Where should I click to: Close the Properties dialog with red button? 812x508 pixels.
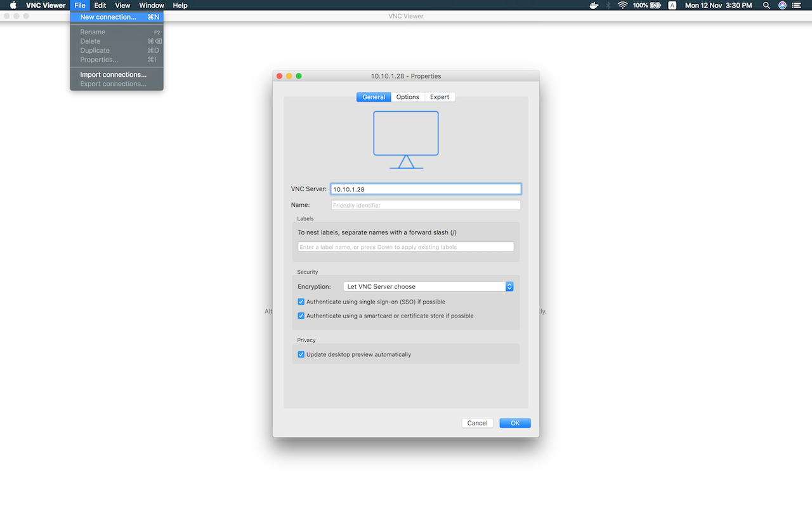click(x=279, y=76)
